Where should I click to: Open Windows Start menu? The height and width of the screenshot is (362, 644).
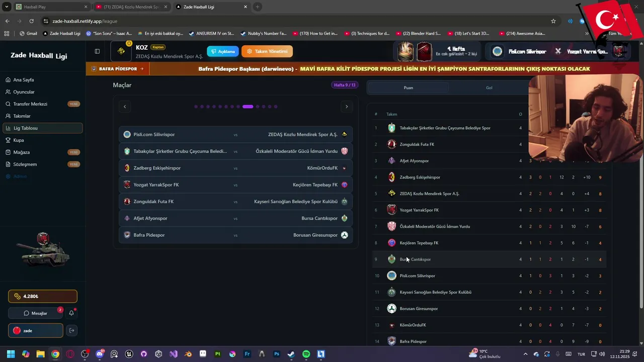coord(11,354)
